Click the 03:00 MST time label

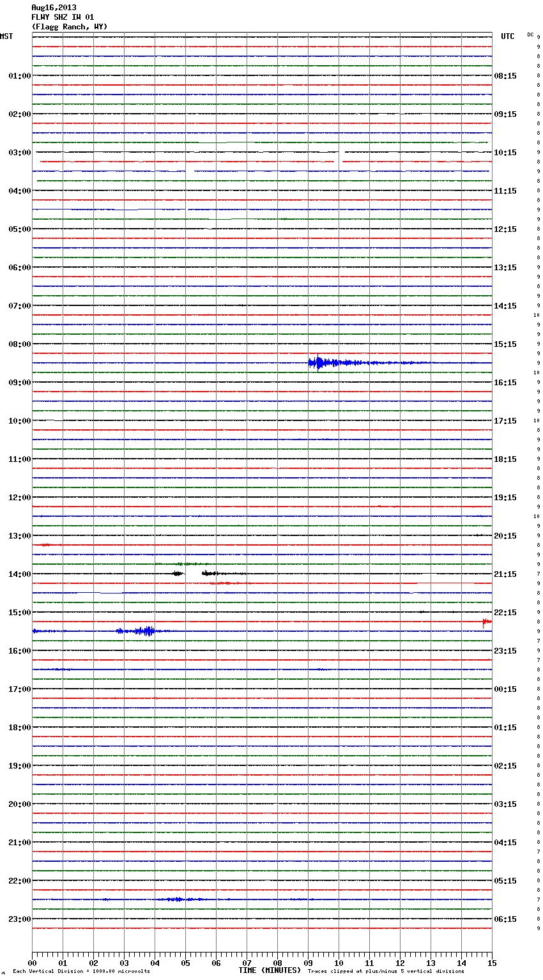(x=19, y=153)
